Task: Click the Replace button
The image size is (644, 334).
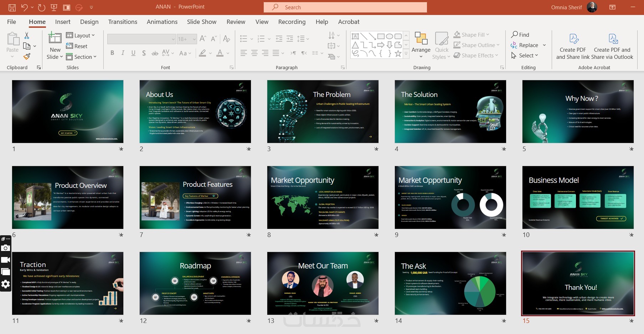Action: [x=525, y=45]
